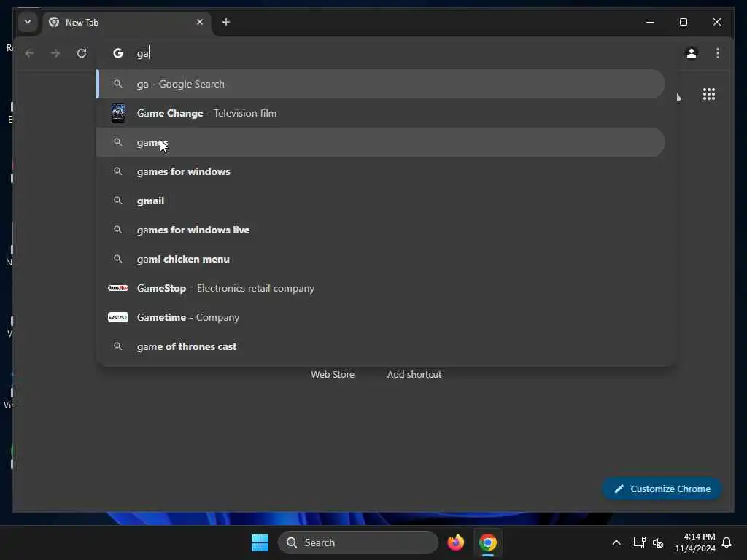This screenshot has height=560, width=747.
Task: Select GameStop electronics retail company suggestion
Action: click(x=381, y=288)
